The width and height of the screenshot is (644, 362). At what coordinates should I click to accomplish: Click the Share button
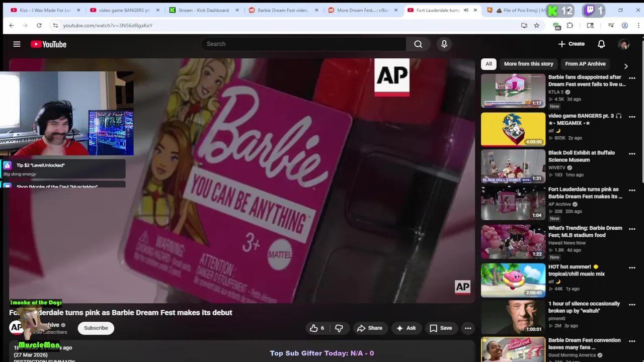pyautogui.click(x=370, y=328)
